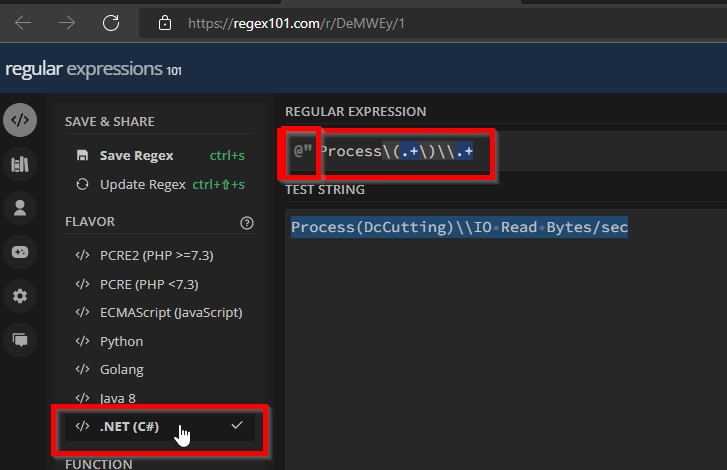Click the regular expressions 101 logo
The height and width of the screenshot is (470, 727).
pos(93,69)
